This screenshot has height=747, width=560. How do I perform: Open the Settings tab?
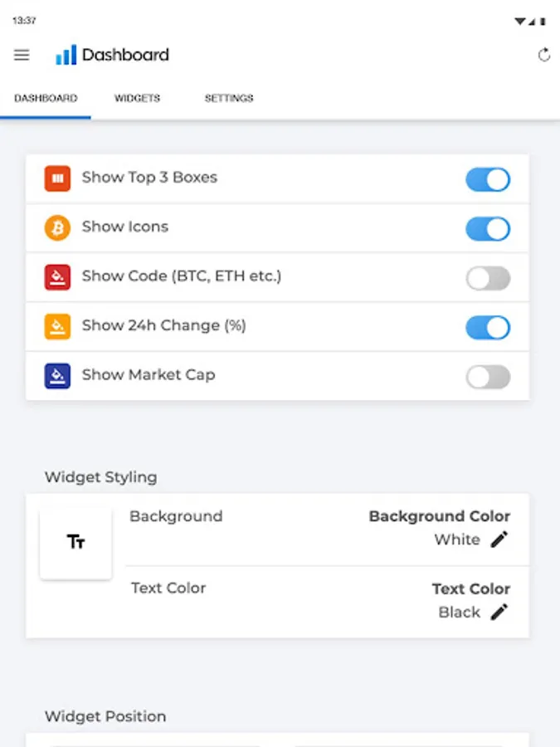(x=229, y=98)
